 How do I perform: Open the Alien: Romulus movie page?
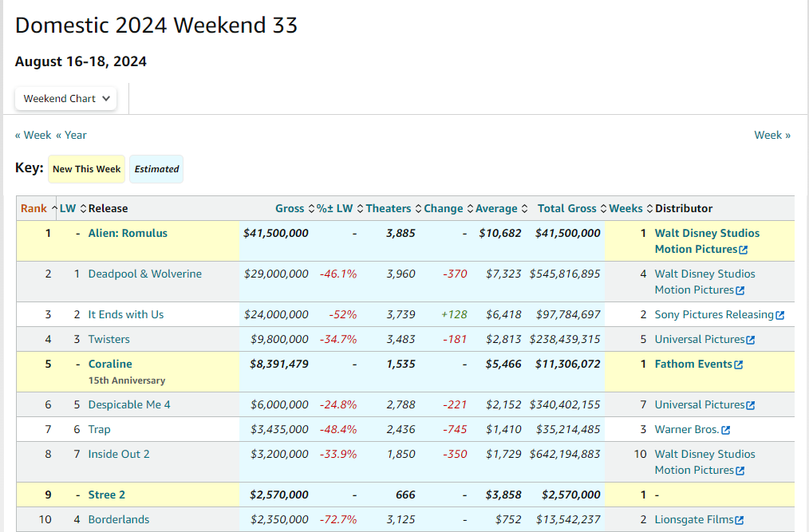point(128,233)
